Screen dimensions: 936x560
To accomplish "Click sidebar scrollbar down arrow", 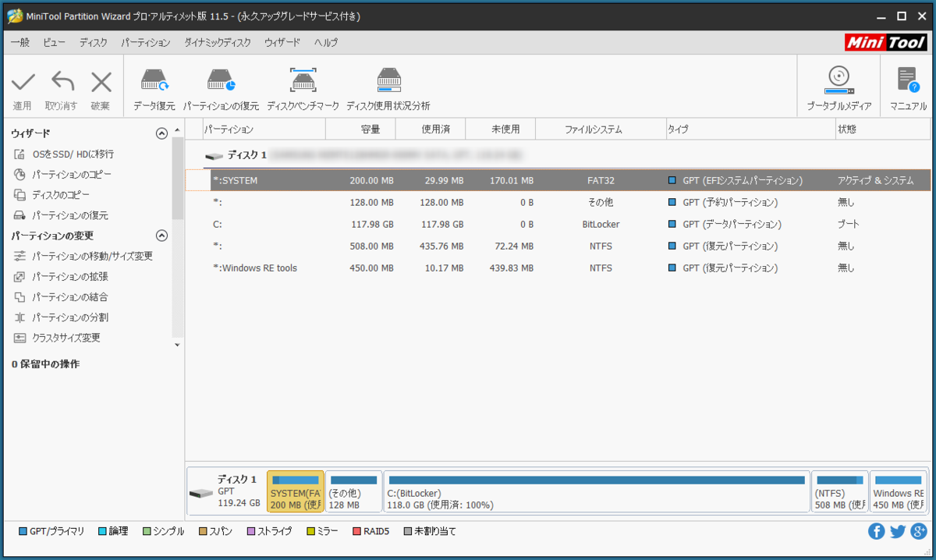I will pos(178,345).
